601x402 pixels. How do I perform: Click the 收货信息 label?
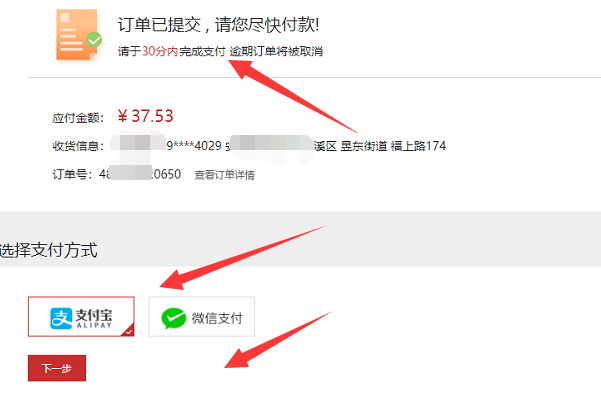[78, 146]
